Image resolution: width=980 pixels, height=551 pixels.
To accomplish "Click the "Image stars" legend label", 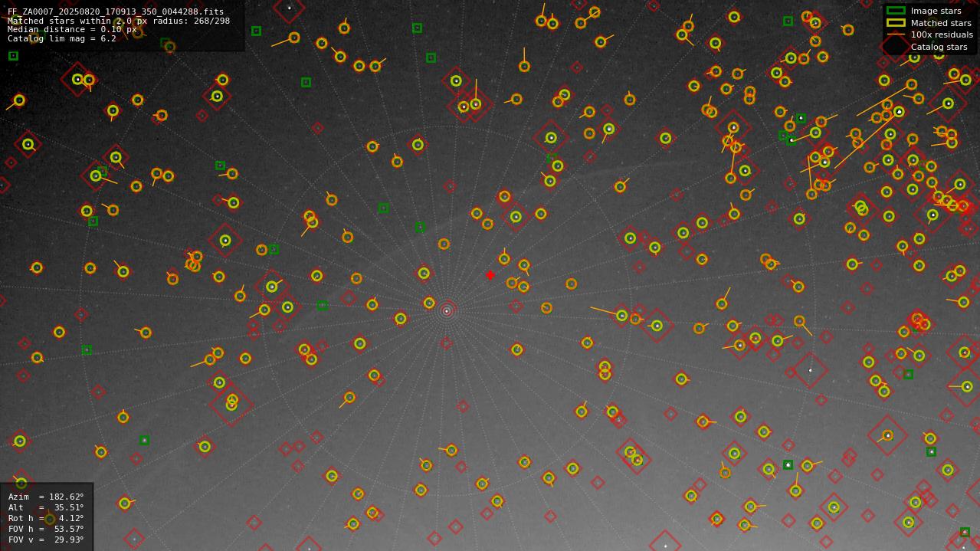I will coord(936,11).
